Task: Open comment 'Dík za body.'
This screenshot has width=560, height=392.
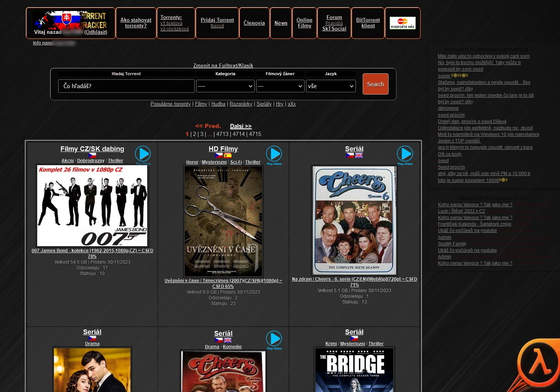Action: pyautogui.click(x=450, y=154)
